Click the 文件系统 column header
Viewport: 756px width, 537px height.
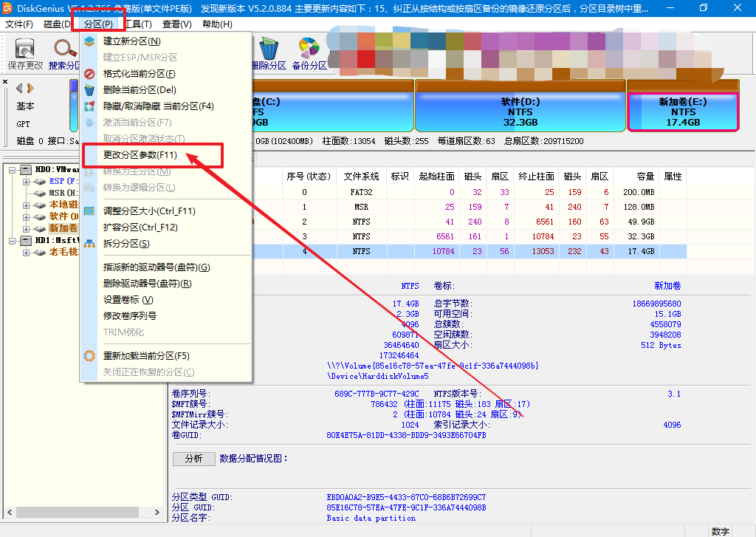click(x=361, y=177)
